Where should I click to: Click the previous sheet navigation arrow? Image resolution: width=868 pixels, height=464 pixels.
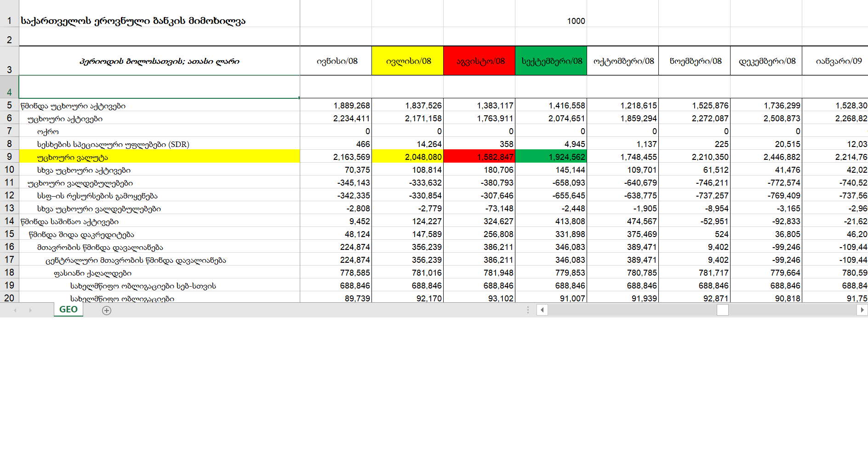click(x=15, y=311)
